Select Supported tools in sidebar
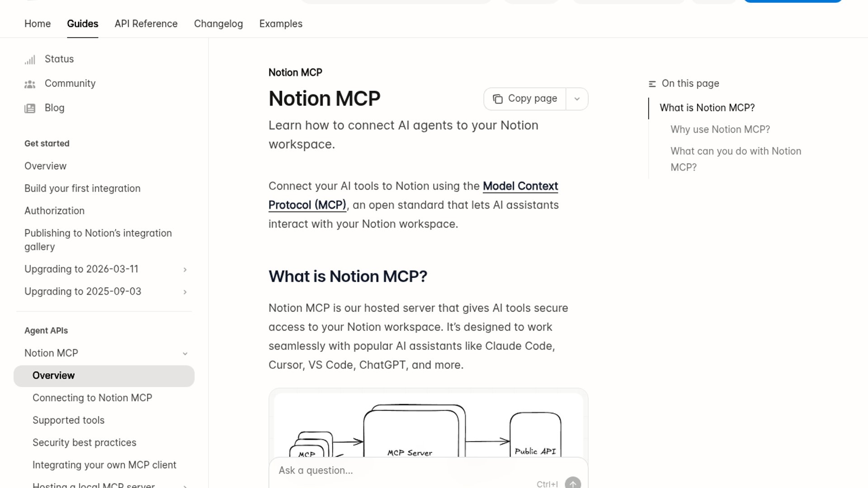The image size is (868, 488). pos(68,420)
